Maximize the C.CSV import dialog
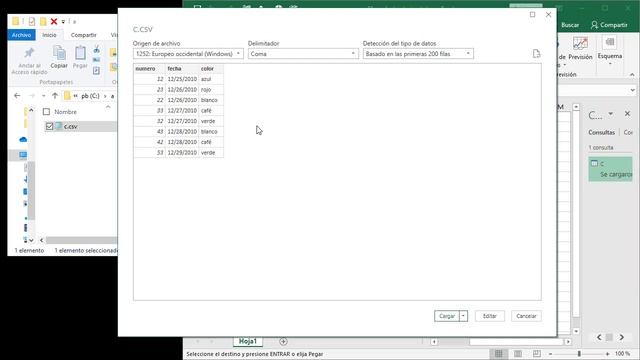640x360 pixels. [532, 15]
